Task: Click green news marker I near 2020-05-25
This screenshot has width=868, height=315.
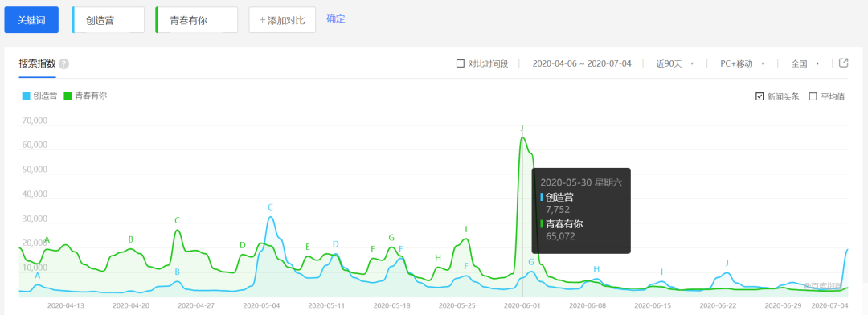Action: (466, 229)
